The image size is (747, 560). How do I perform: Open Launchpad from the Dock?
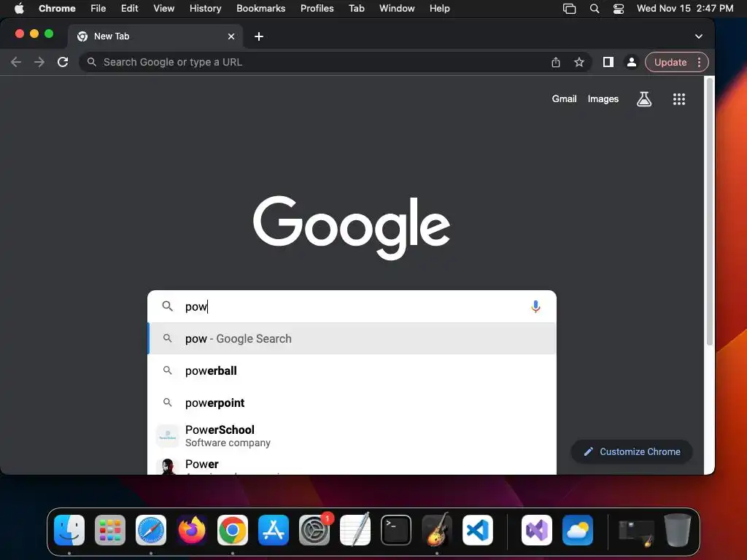tap(110, 530)
